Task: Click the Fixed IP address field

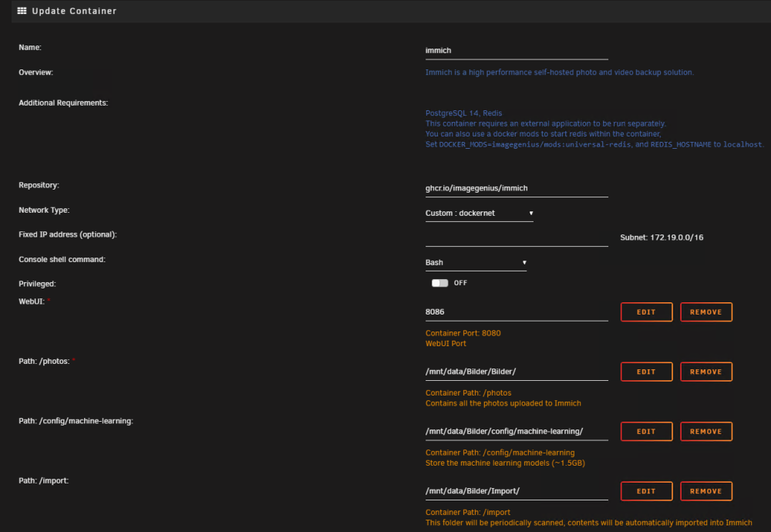Action: (x=517, y=238)
